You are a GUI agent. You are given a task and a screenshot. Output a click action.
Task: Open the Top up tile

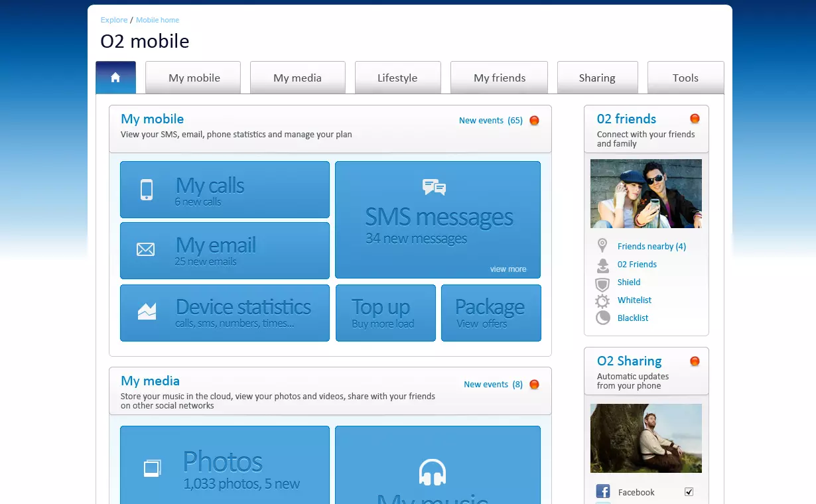(385, 313)
